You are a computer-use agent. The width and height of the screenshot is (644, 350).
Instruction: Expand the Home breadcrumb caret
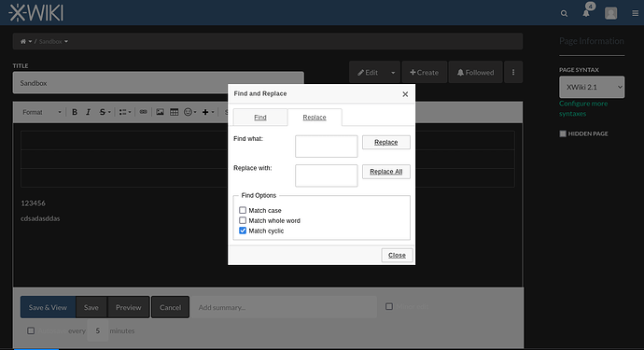(x=30, y=41)
